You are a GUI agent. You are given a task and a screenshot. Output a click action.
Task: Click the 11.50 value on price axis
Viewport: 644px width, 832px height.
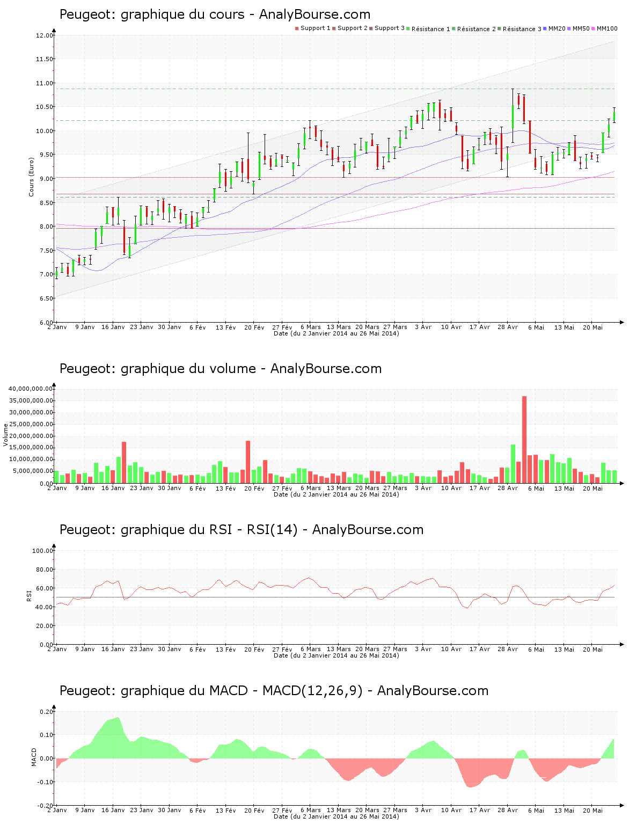[45, 59]
